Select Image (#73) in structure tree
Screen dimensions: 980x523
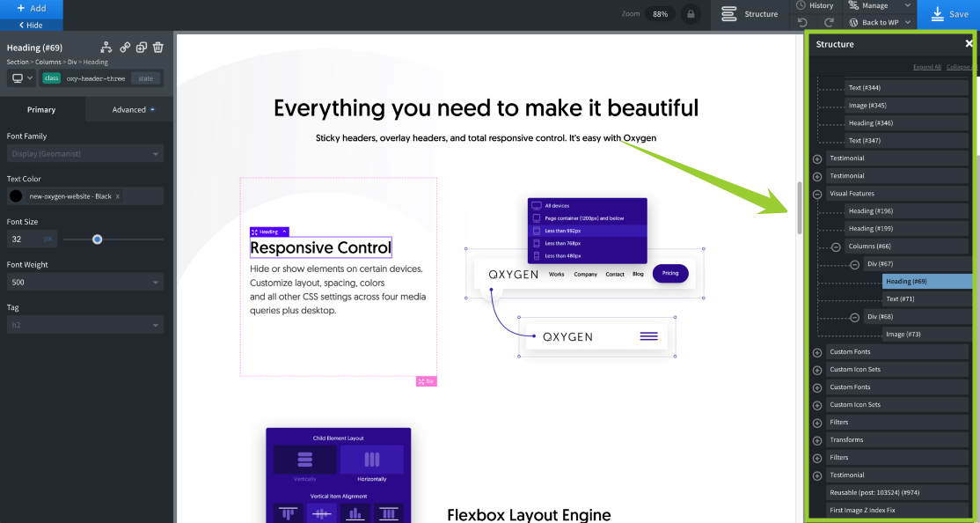(x=925, y=334)
